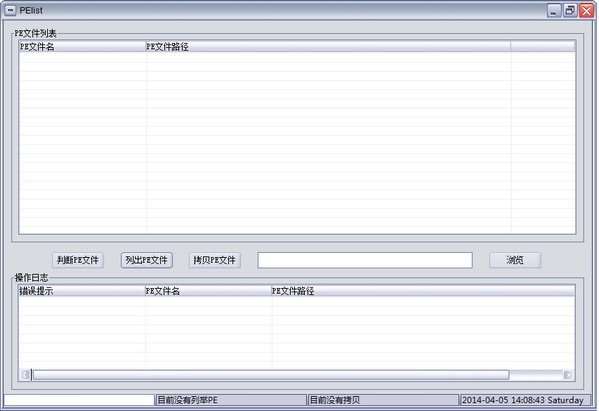Click the 目前没有拷贝 status bar panel
Viewport: 599px width, 411px height.
(x=382, y=400)
